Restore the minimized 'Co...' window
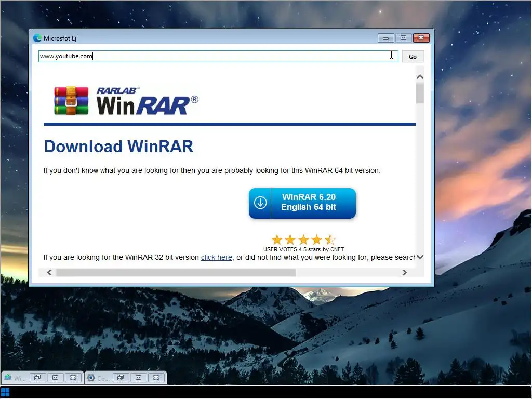This screenshot has width=532, height=399. tap(121, 378)
